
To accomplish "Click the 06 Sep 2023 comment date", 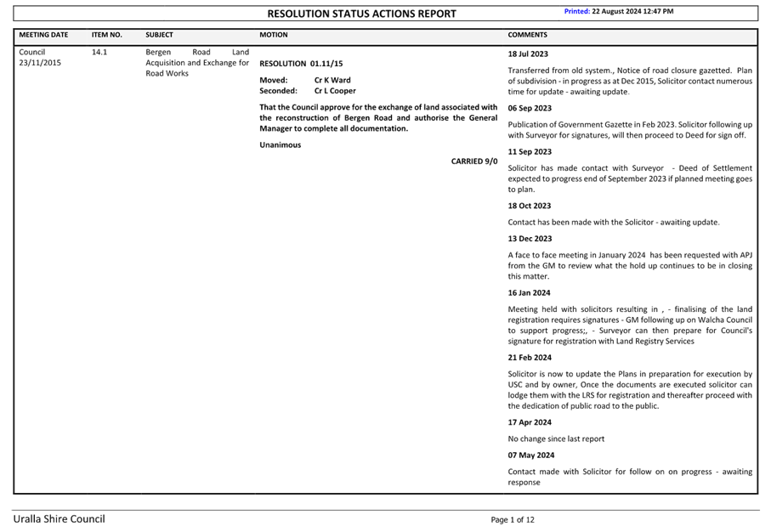I will point(530,108).
